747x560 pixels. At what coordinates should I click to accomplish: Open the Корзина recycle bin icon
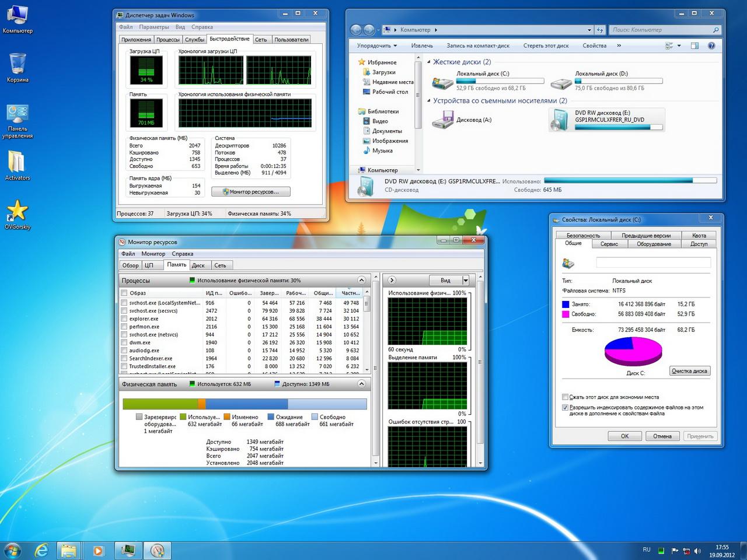click(x=18, y=68)
